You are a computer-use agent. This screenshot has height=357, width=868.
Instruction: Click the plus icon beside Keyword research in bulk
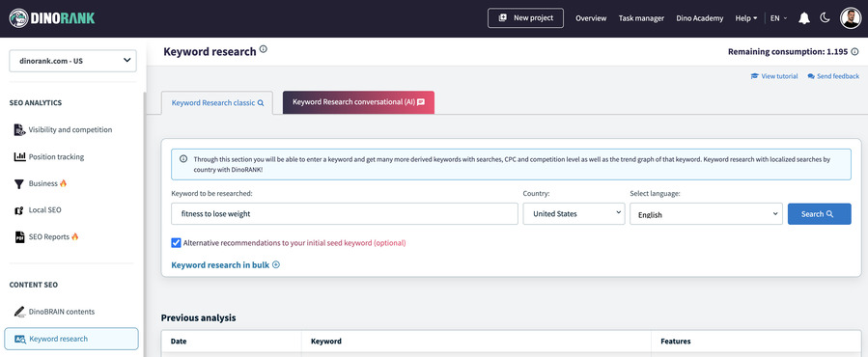pyautogui.click(x=276, y=264)
